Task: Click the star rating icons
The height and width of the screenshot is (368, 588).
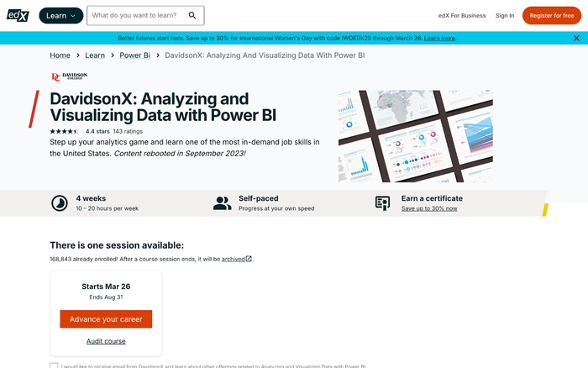Action: click(64, 131)
